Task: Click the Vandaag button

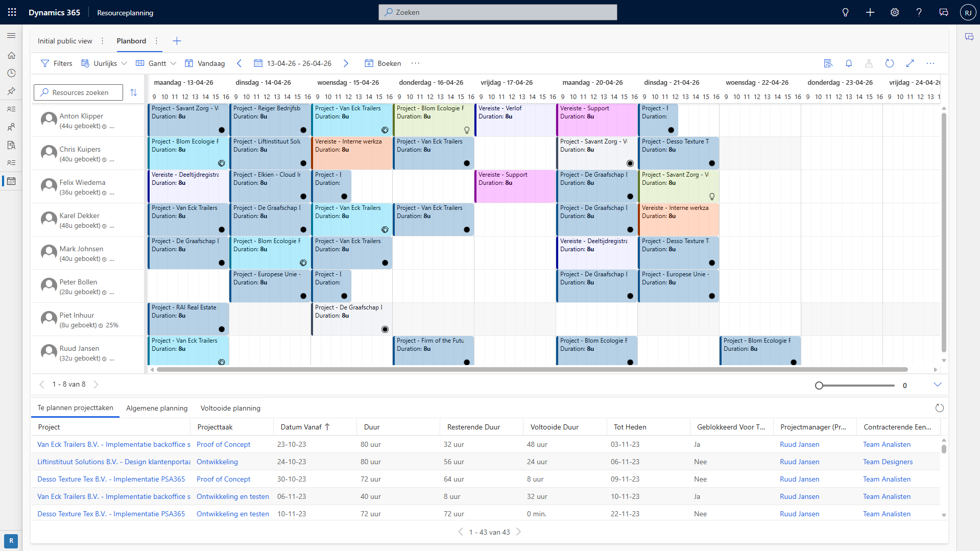Action: (205, 63)
